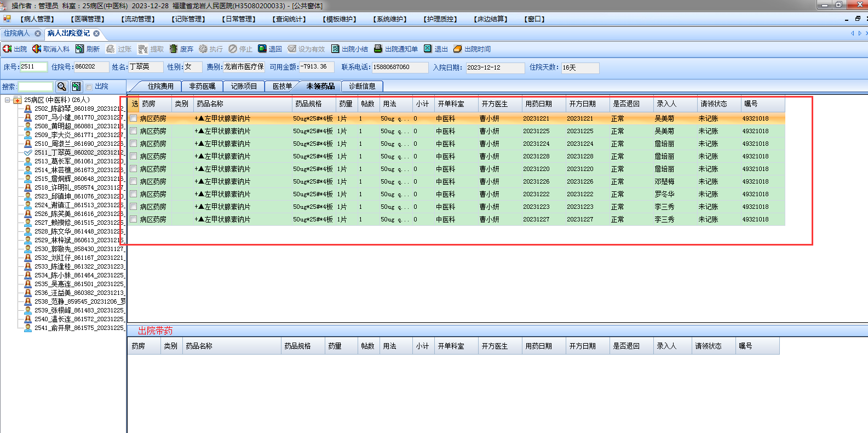The width and height of the screenshot is (868, 433).
Task: Click the 停止 stop toolbar icon
Action: pyautogui.click(x=233, y=49)
